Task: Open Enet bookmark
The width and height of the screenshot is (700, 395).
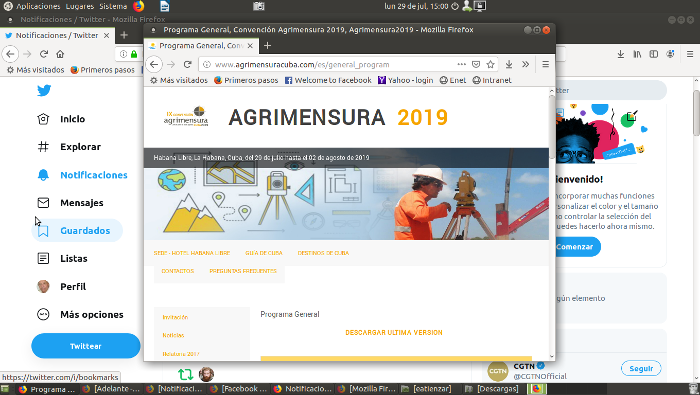Action: (x=453, y=80)
